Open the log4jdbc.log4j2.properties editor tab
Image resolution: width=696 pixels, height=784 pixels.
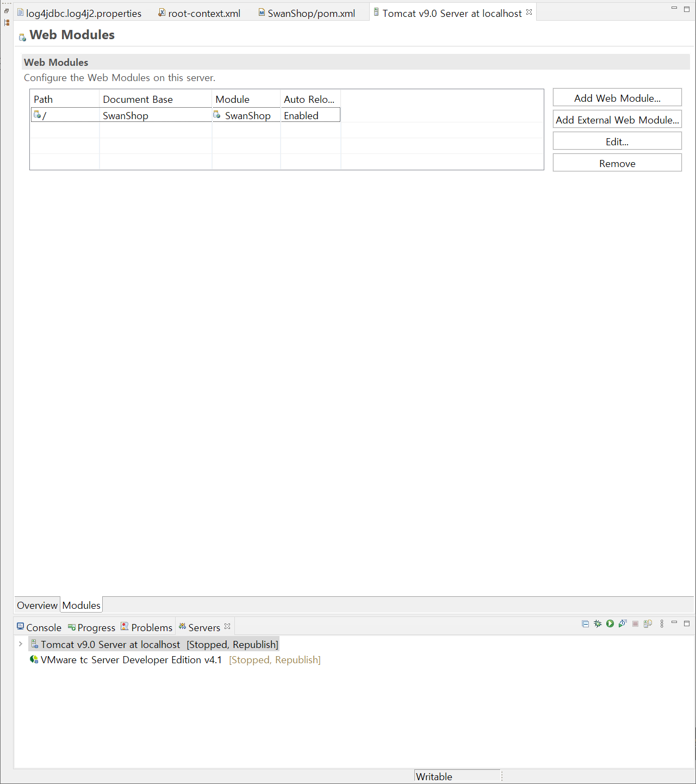coord(79,13)
